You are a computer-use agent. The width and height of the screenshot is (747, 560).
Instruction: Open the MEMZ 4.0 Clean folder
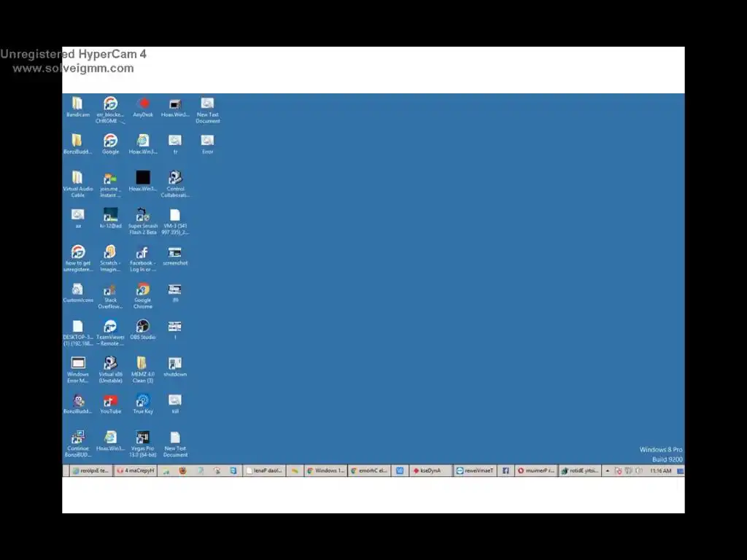click(x=143, y=370)
